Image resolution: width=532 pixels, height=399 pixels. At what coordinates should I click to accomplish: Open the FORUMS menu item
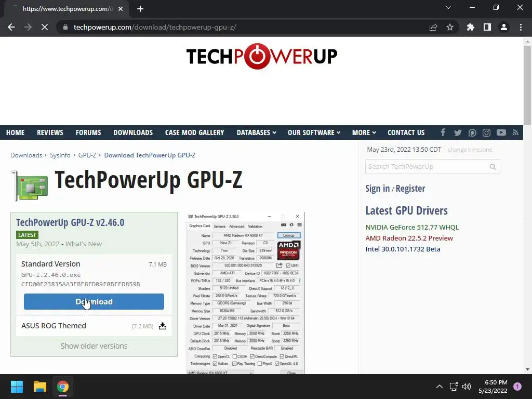(x=88, y=132)
